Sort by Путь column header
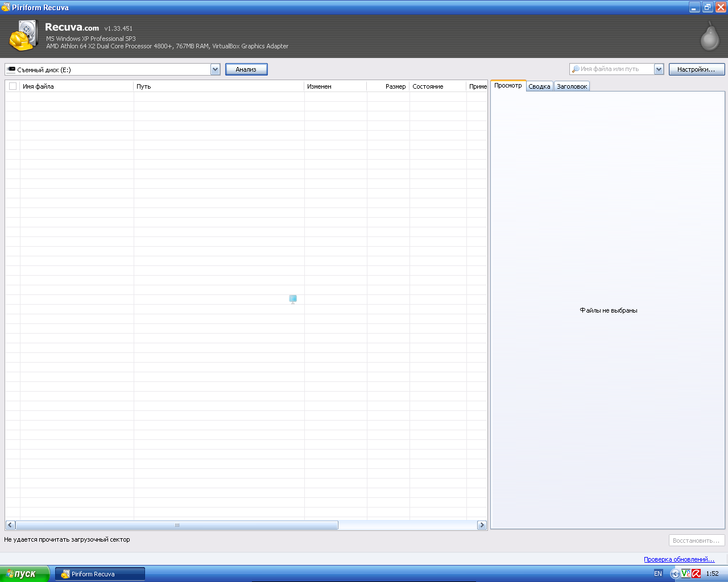728x582 pixels. coord(219,86)
